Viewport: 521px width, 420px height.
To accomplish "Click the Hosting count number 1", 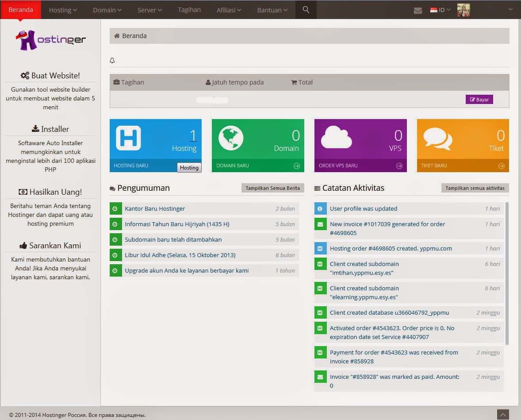I will click(x=193, y=135).
